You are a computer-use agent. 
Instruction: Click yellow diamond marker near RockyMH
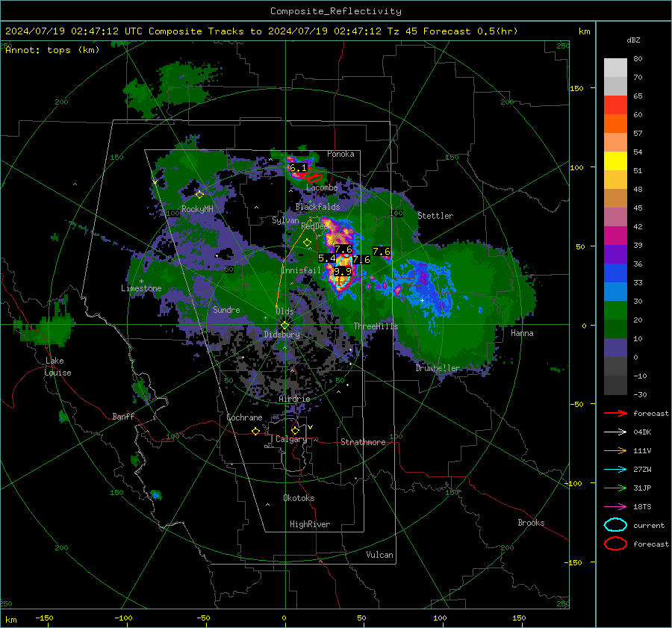point(199,195)
